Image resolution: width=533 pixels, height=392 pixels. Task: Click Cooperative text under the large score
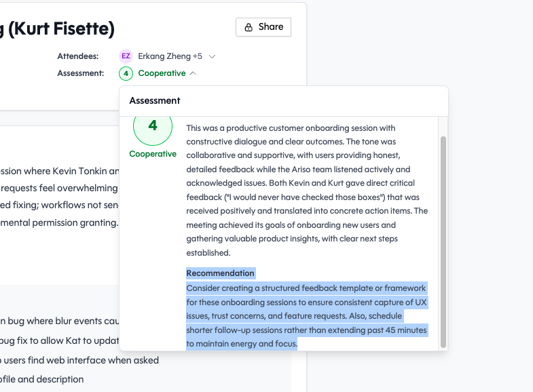[x=153, y=154]
